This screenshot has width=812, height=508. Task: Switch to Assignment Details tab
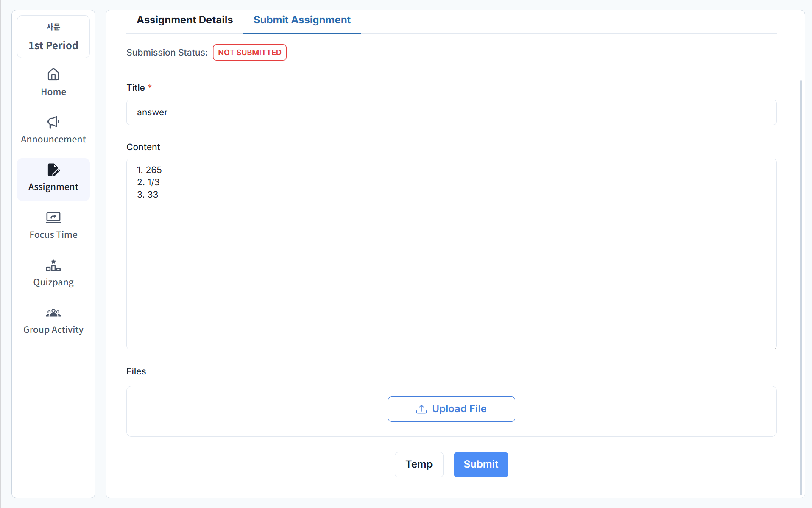point(184,20)
